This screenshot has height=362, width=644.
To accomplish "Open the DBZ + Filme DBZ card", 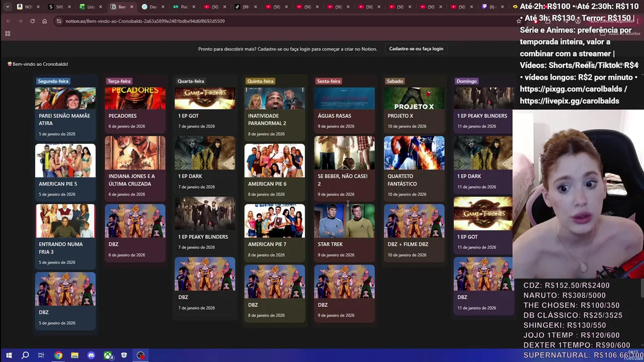I will (x=414, y=232).
